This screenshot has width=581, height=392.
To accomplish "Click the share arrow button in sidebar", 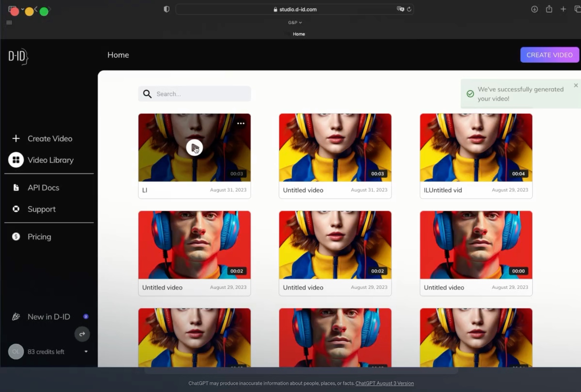I will (x=82, y=334).
